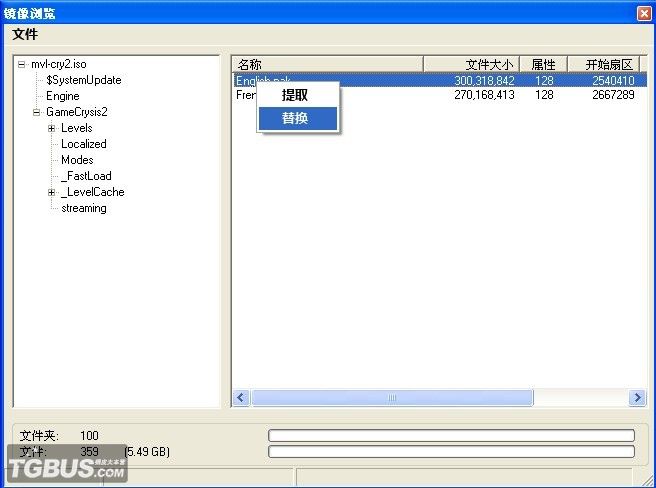656x488 pixels.
Task: Expand the _LevelCache folder
Action: (x=51, y=192)
